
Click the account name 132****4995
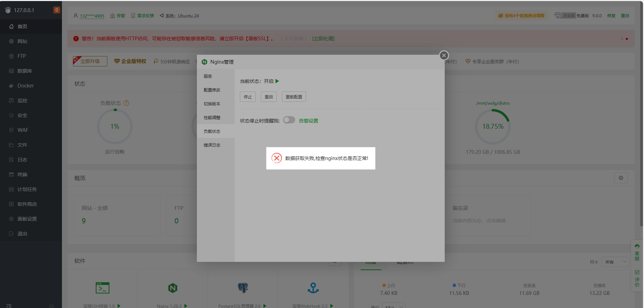(x=92, y=16)
